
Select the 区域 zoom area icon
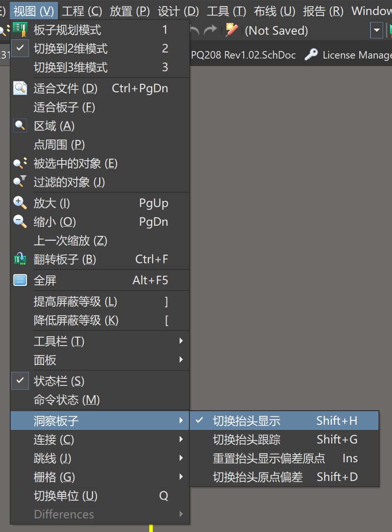click(20, 126)
